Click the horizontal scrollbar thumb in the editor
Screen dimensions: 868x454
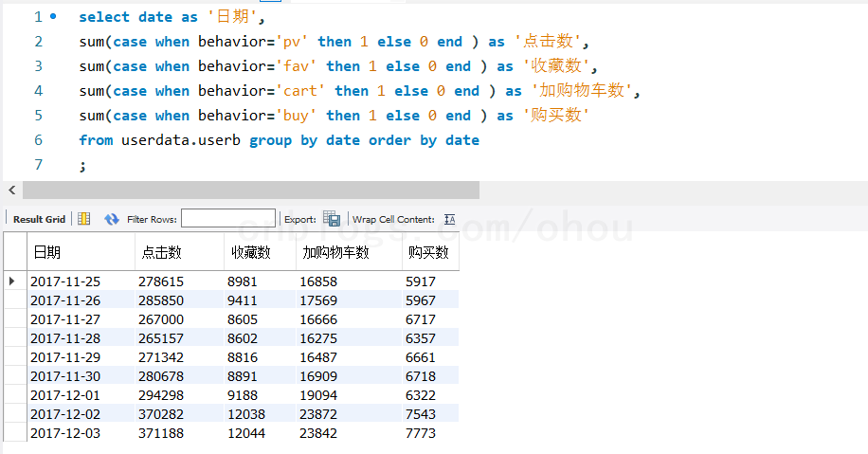[251, 190]
